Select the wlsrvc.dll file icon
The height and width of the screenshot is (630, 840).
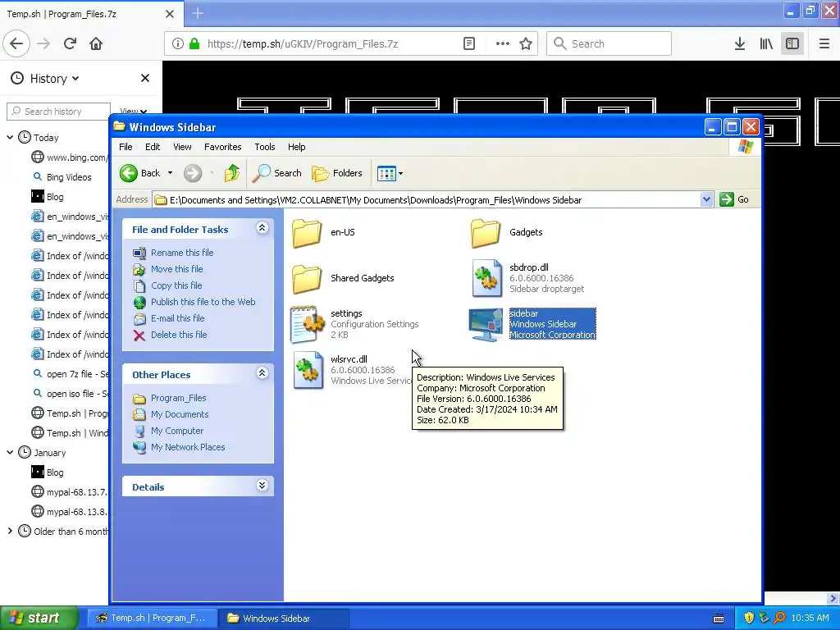point(308,370)
